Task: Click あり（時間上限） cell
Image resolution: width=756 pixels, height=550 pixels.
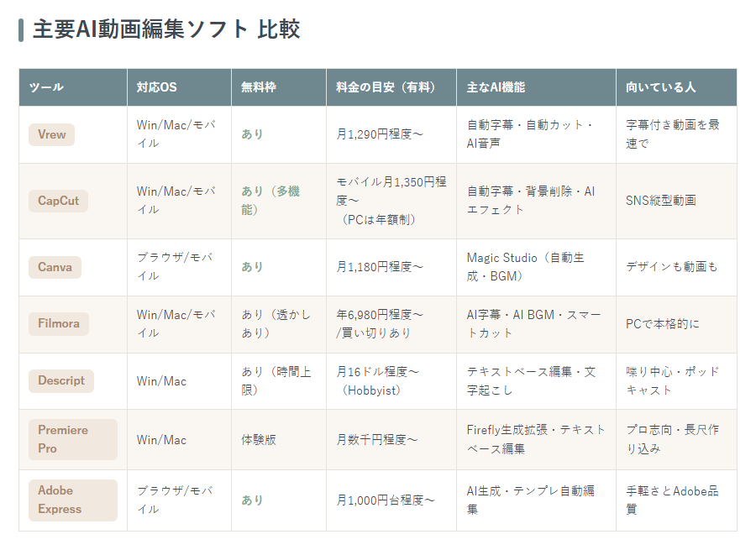Action: 279,381
